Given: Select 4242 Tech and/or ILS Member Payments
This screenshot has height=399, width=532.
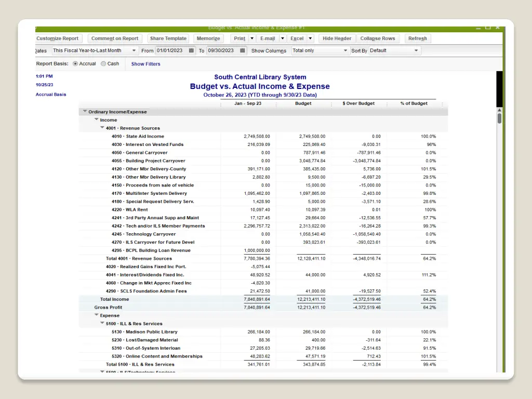Looking at the screenshot, I should [263, 225].
